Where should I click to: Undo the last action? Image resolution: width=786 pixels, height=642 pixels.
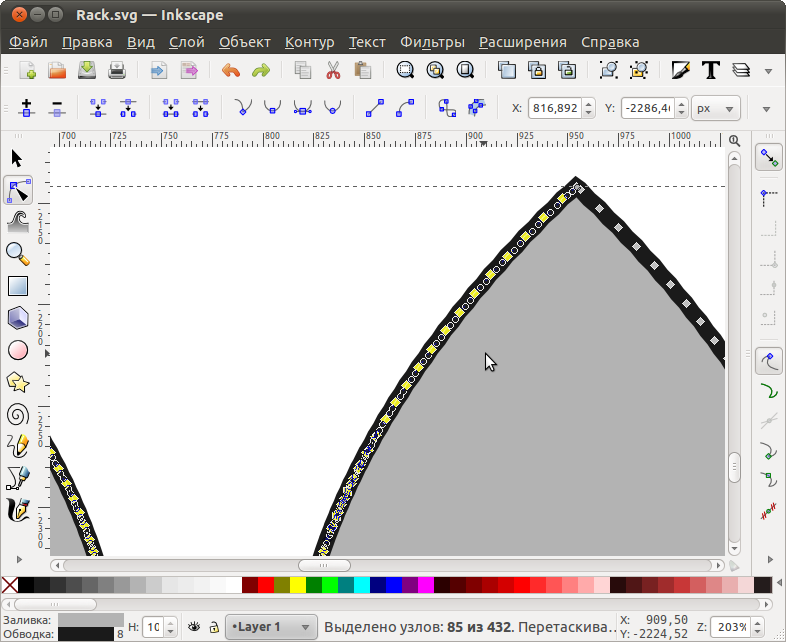tap(231, 70)
